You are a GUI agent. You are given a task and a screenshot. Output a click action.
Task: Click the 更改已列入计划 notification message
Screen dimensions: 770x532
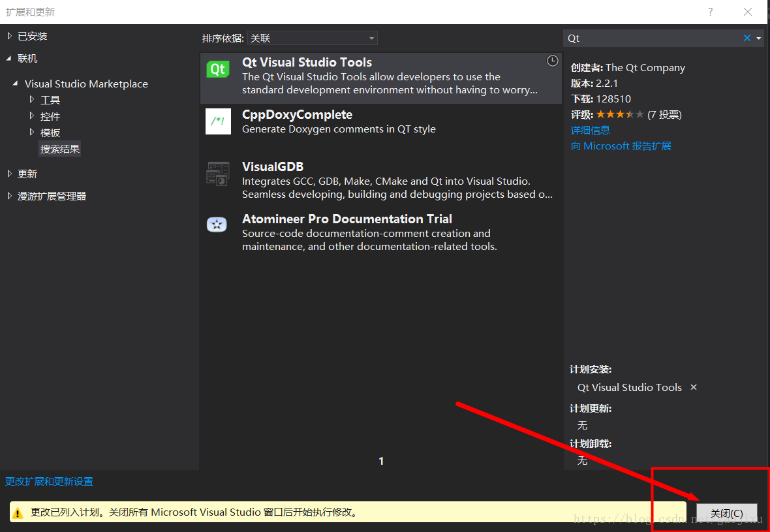[194, 513]
